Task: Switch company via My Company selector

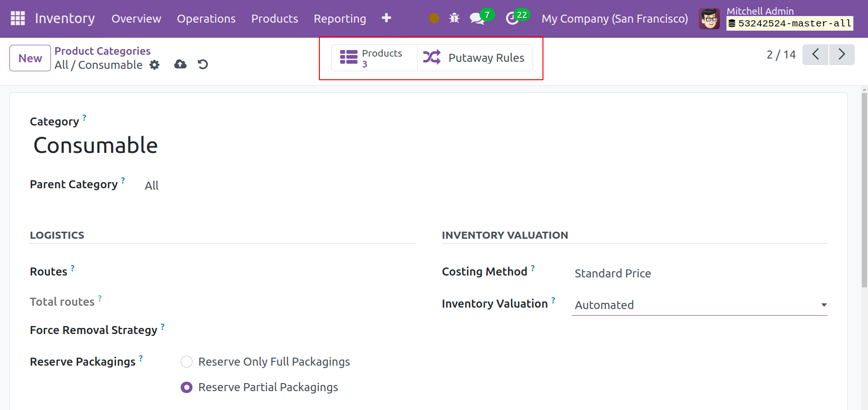Action: coord(614,19)
